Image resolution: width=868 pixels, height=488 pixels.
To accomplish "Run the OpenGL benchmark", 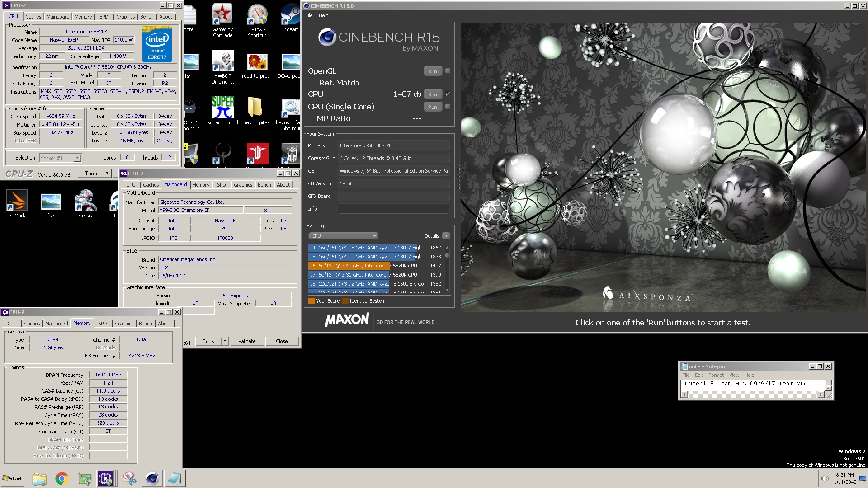I will click(x=433, y=71).
